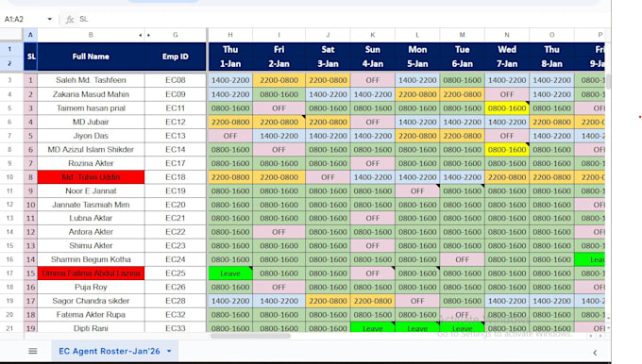Screen dimensions: 642x364
Task: Select the EC08 employee ID cell
Action: click(176, 80)
